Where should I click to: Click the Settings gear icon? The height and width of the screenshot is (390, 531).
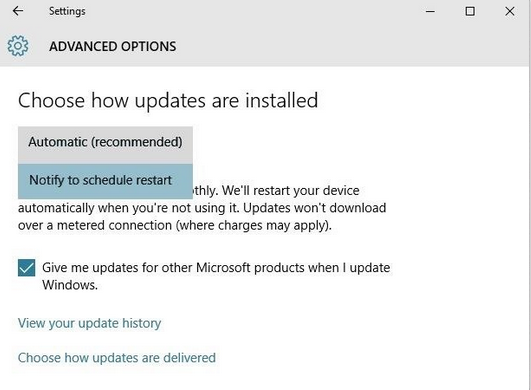click(x=18, y=46)
